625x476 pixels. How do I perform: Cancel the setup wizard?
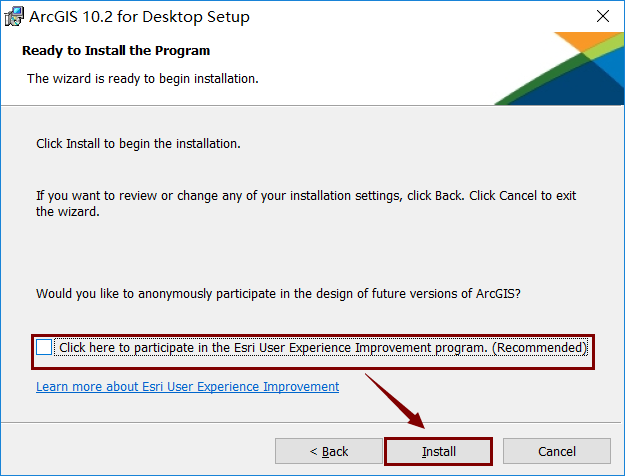(x=556, y=451)
